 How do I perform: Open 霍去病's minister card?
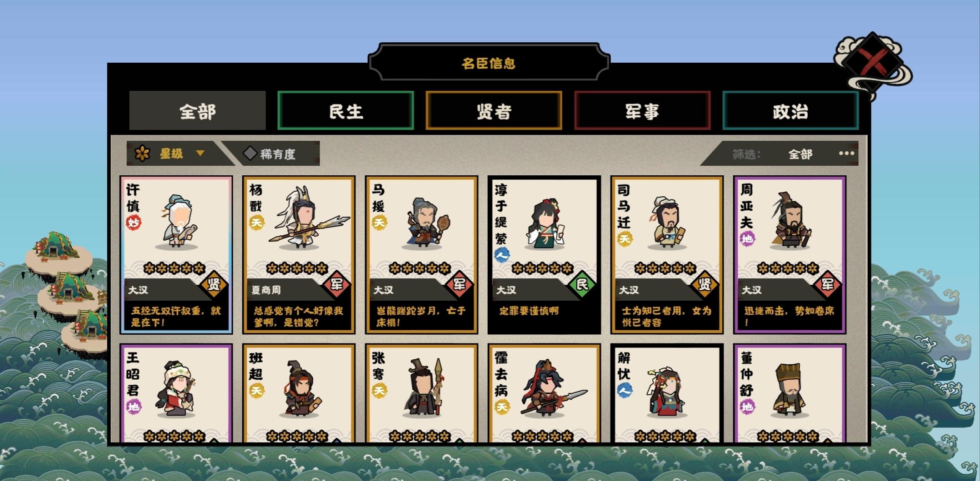coord(544,393)
